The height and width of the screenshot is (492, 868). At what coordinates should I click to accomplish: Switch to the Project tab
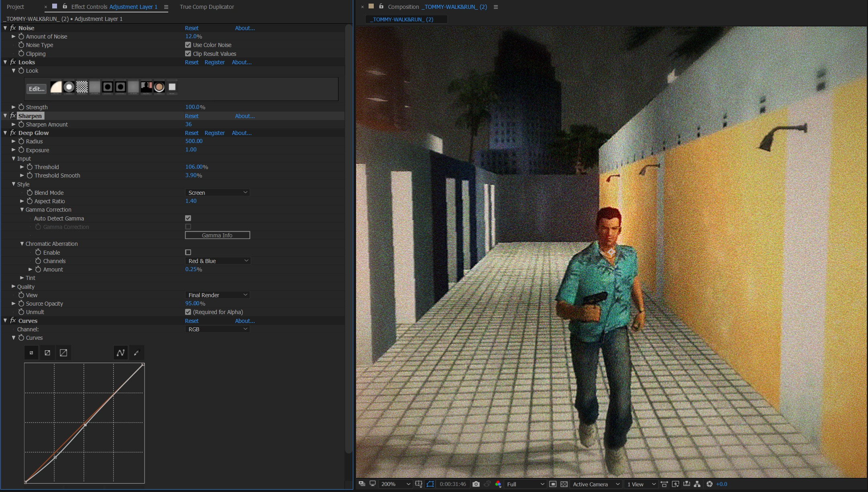(x=15, y=7)
